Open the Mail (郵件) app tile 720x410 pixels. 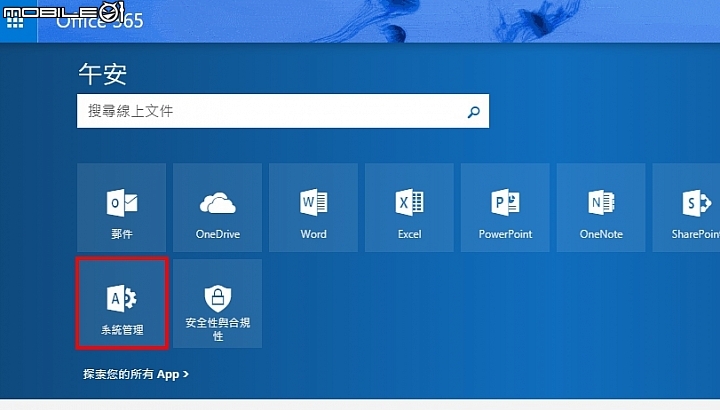(121, 208)
